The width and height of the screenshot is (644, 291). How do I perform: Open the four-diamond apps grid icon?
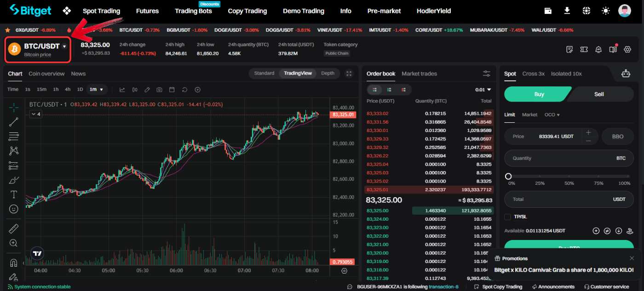pyautogui.click(x=67, y=11)
